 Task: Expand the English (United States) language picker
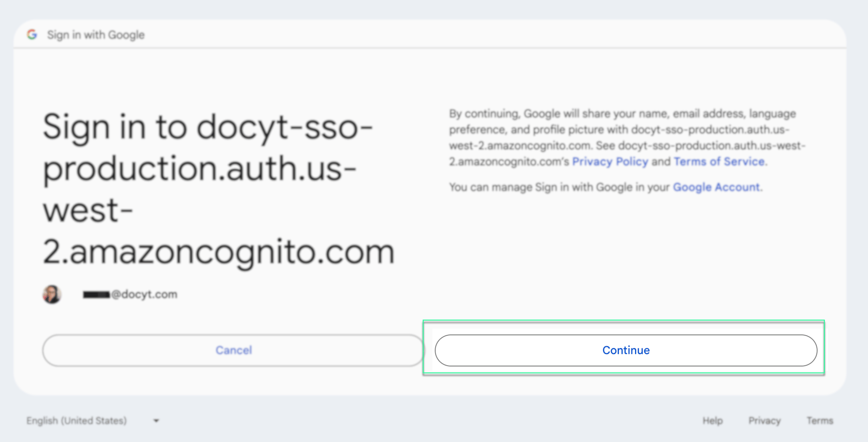click(93, 420)
